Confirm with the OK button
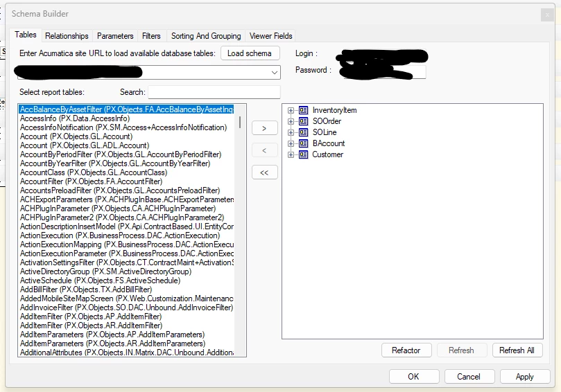The image size is (561, 392). click(414, 377)
